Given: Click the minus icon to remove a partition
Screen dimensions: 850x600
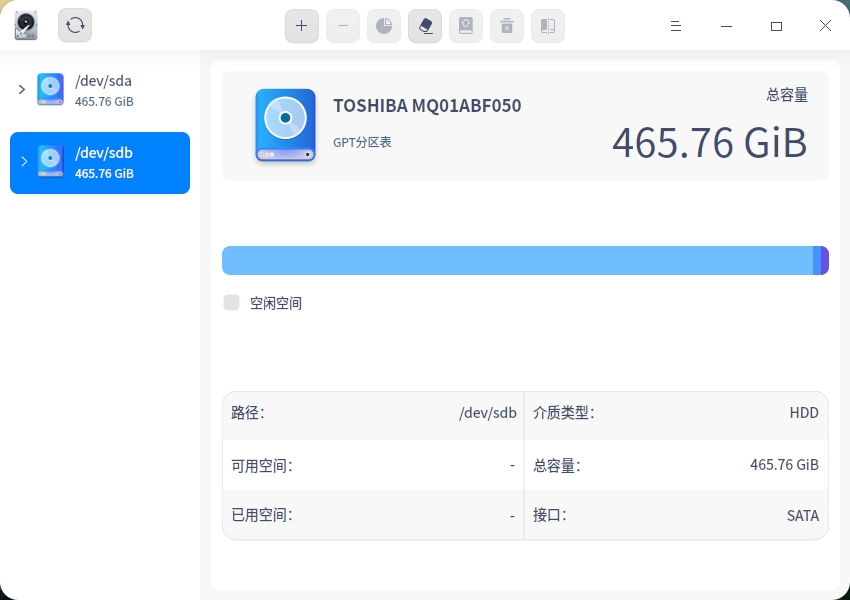Looking at the screenshot, I should (342, 26).
